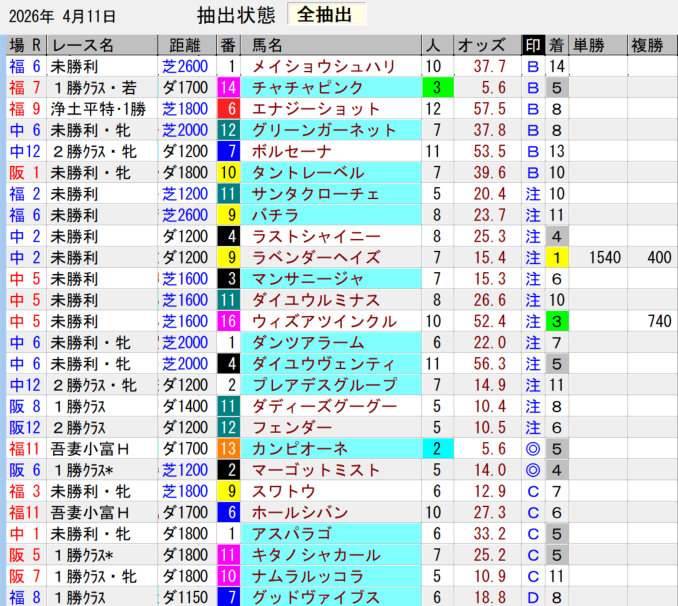Select horse name ダディーズグーグー
Viewport: 678px width, 606px height.
point(324,406)
